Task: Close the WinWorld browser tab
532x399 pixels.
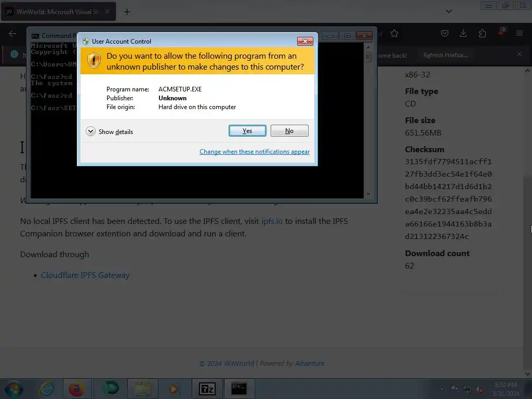Action: (107, 11)
